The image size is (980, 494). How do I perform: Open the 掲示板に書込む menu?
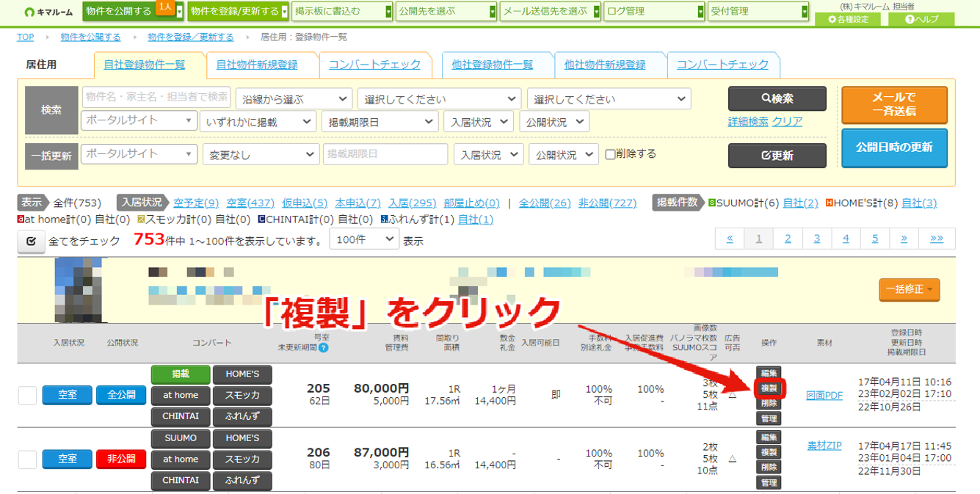click(x=343, y=12)
